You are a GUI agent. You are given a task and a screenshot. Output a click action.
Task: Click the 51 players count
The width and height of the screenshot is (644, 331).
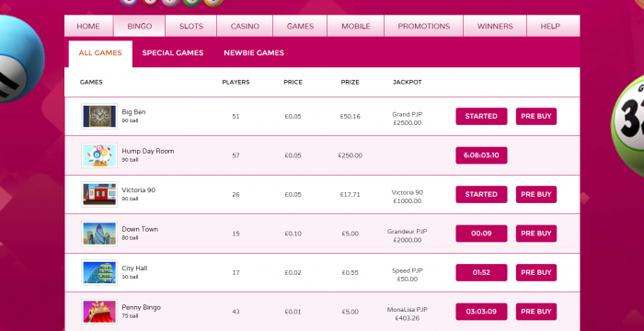pyautogui.click(x=236, y=116)
